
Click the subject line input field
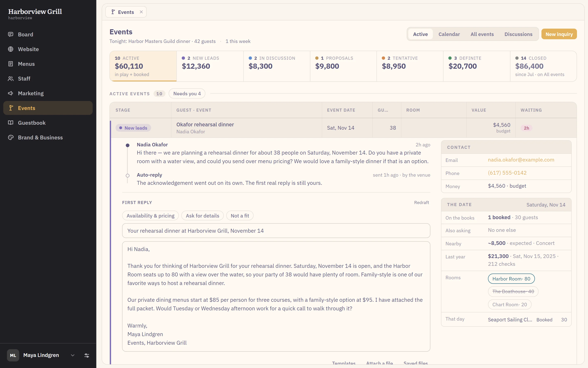click(x=276, y=231)
